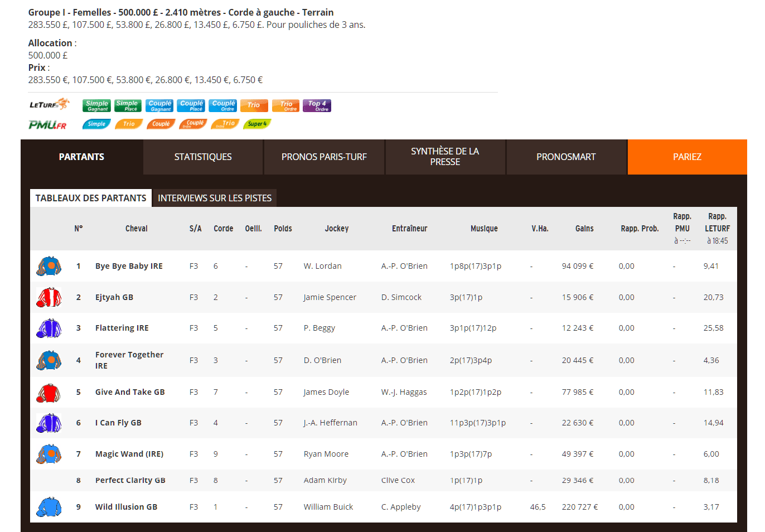Open the Statistiques tab

(x=203, y=157)
